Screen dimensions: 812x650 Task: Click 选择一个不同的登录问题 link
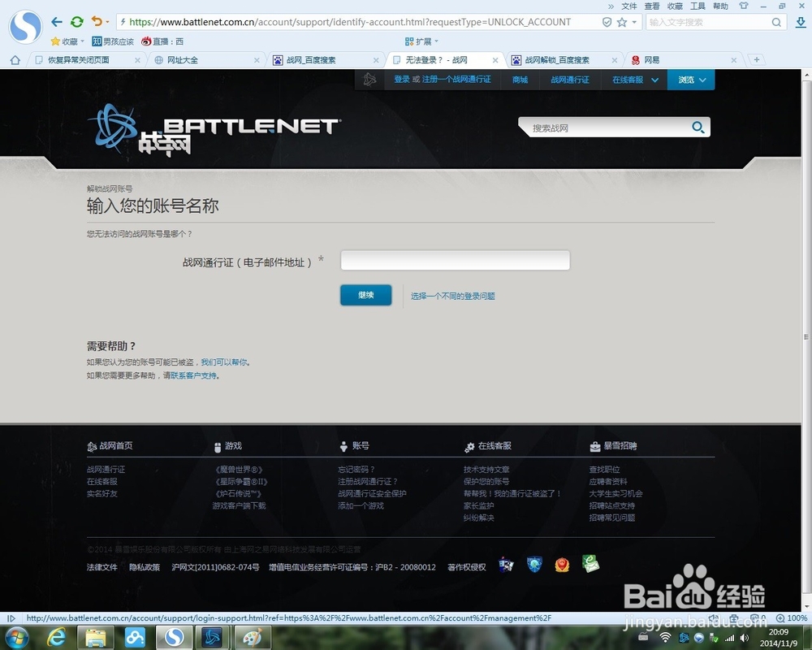pyautogui.click(x=452, y=296)
